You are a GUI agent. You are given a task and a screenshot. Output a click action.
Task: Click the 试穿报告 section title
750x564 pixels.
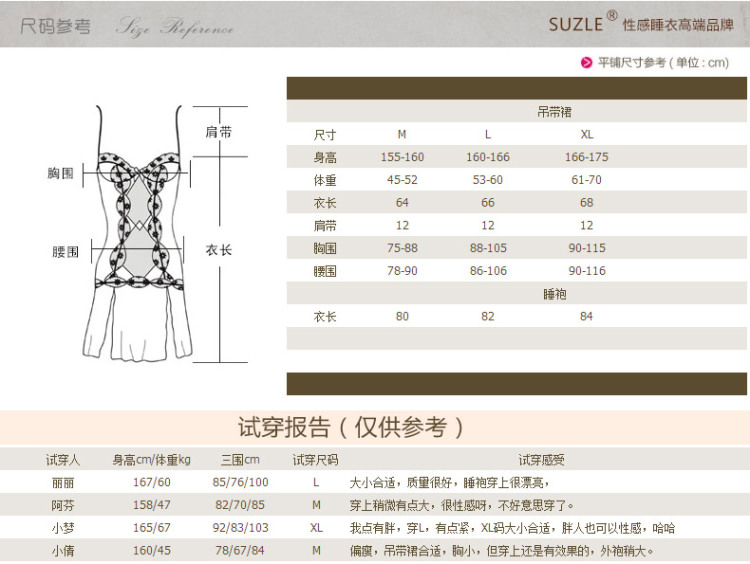pos(350,428)
